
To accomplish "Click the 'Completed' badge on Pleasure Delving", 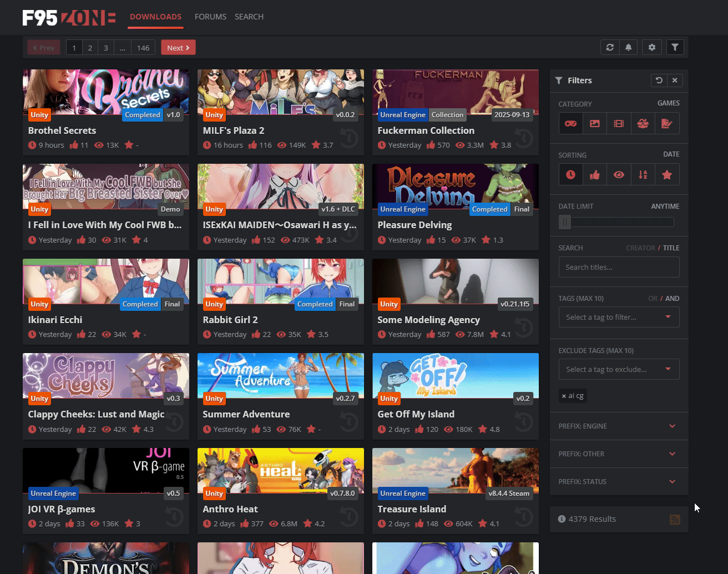I will coord(490,209).
